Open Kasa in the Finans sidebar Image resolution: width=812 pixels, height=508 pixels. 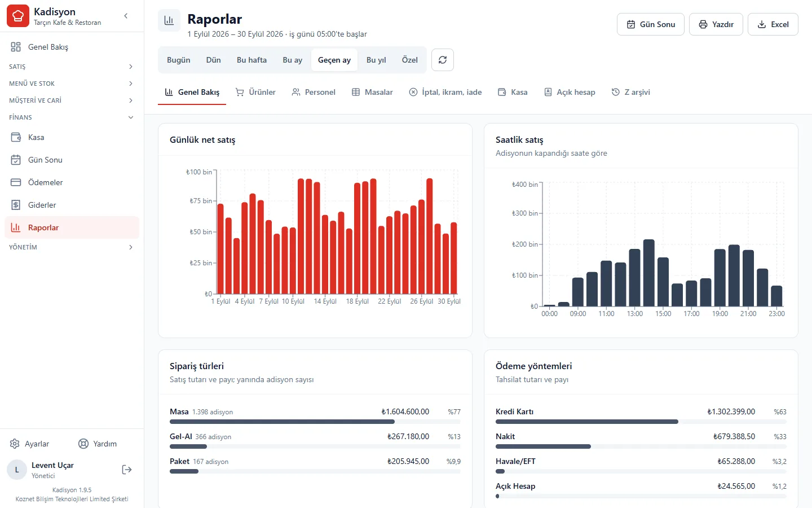72,137
